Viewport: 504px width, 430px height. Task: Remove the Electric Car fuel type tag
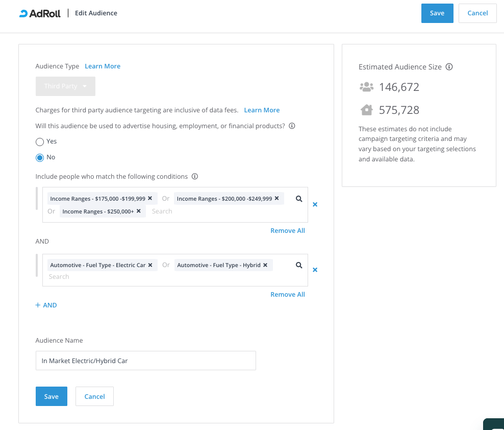[150, 265]
